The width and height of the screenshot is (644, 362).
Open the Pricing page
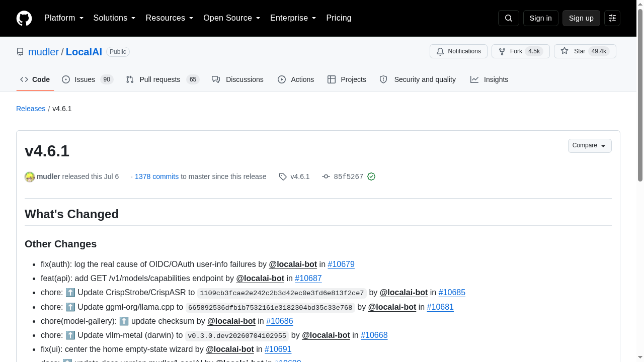coord(339,18)
